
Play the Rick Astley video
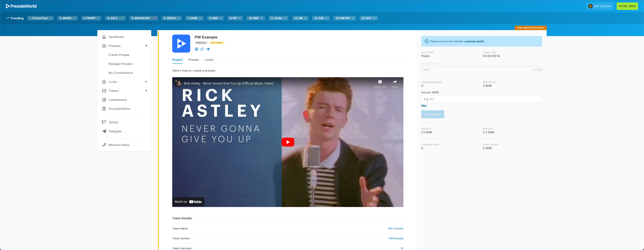click(288, 142)
